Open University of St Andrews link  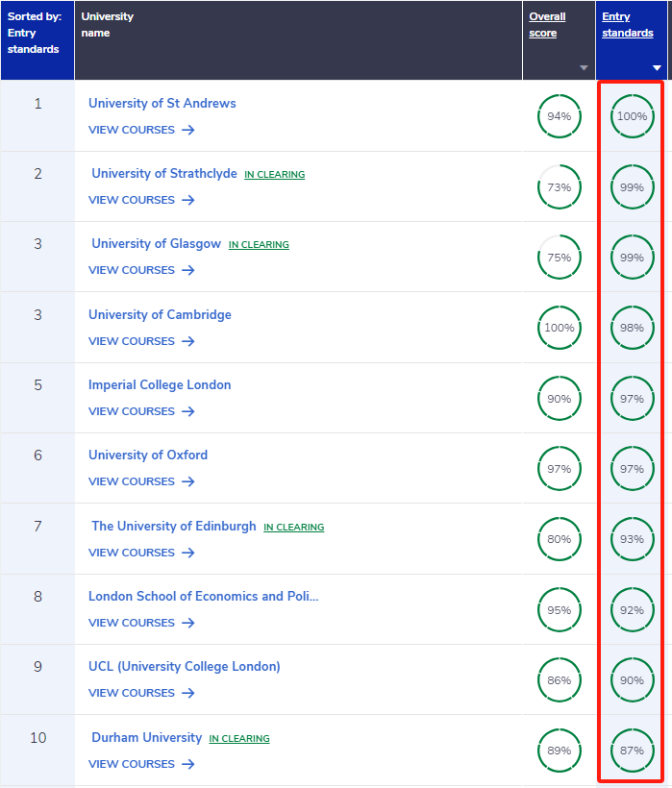click(x=162, y=103)
